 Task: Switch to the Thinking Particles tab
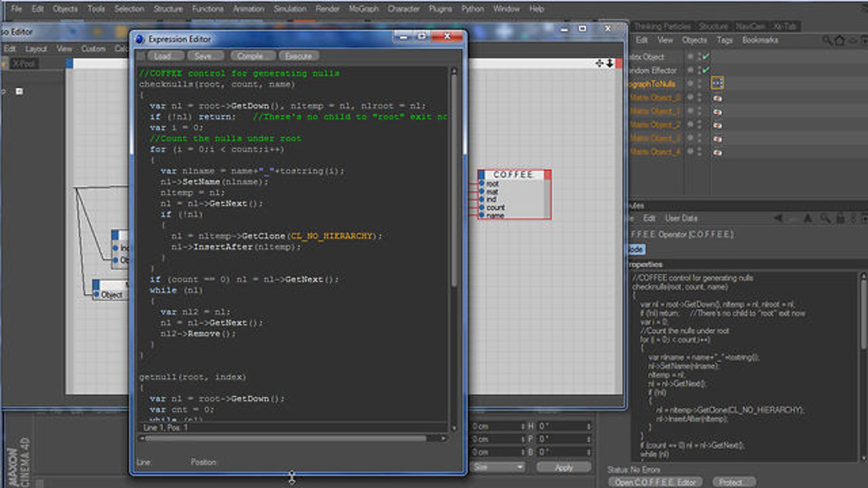click(663, 26)
